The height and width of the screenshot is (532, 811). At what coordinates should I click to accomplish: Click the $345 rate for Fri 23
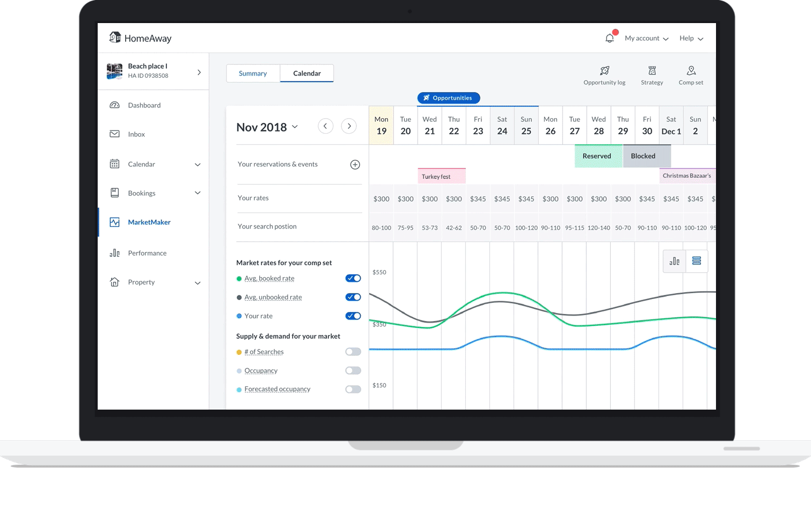coord(478,199)
